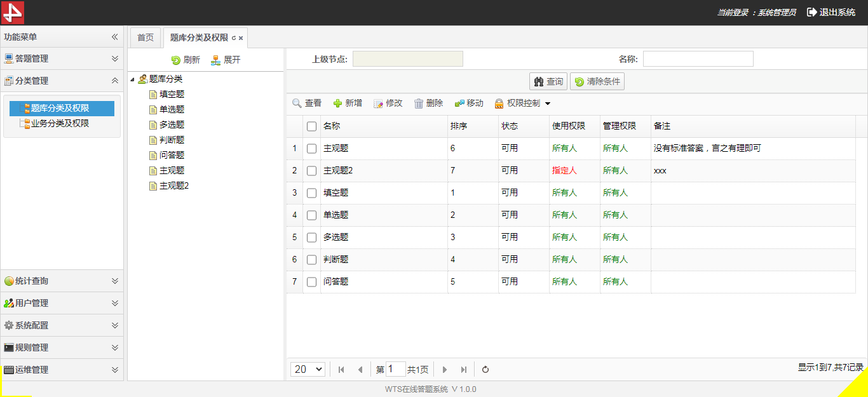Click the 展开 expand tree icon

[x=216, y=60]
